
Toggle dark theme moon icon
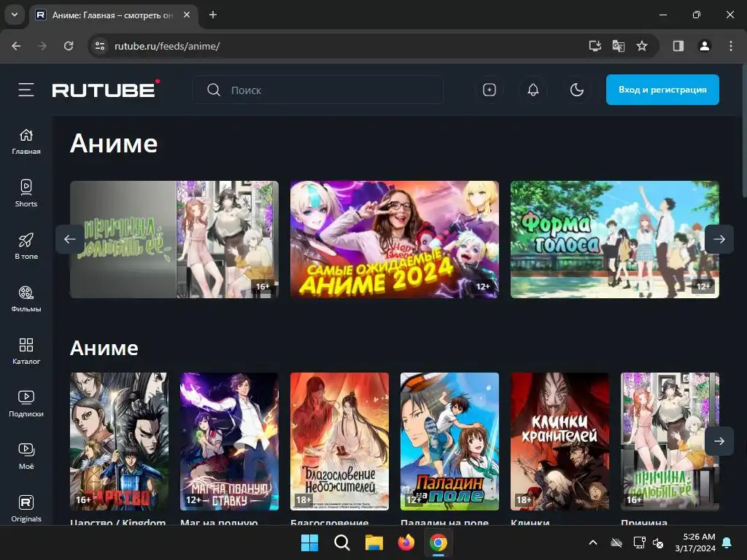(x=577, y=90)
